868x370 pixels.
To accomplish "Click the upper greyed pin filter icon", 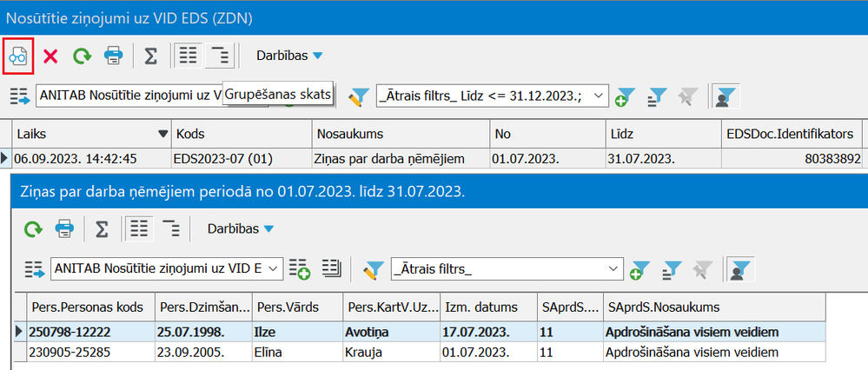I will point(687,96).
